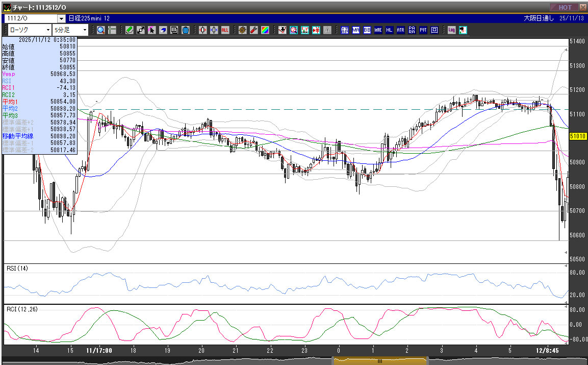The image size is (588, 365).
Task: Toggle Log scale display
Action: click(x=452, y=30)
